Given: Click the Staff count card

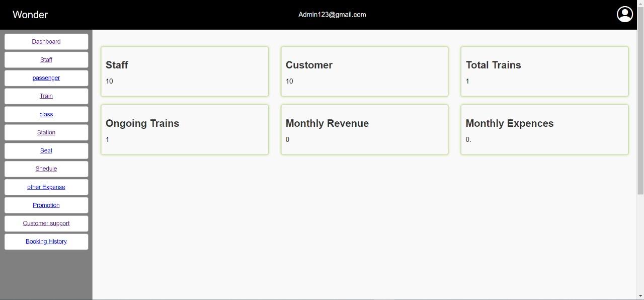Looking at the screenshot, I should point(185,71).
